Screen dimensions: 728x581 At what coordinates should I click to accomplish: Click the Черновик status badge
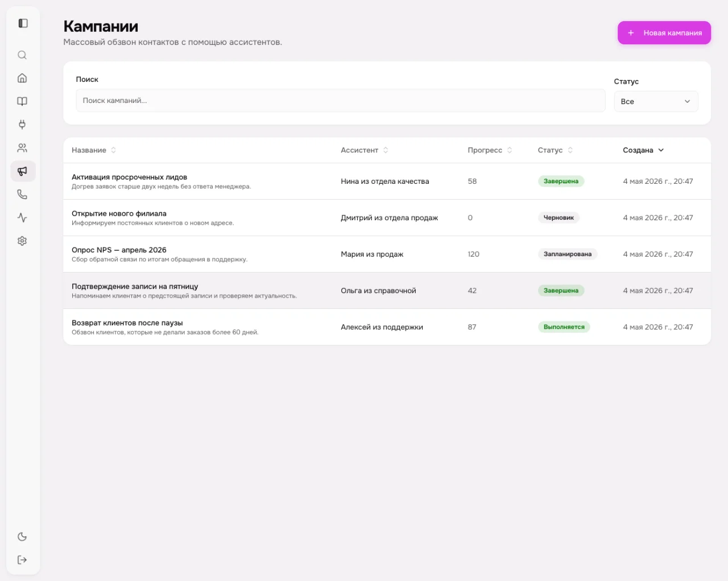coord(559,218)
